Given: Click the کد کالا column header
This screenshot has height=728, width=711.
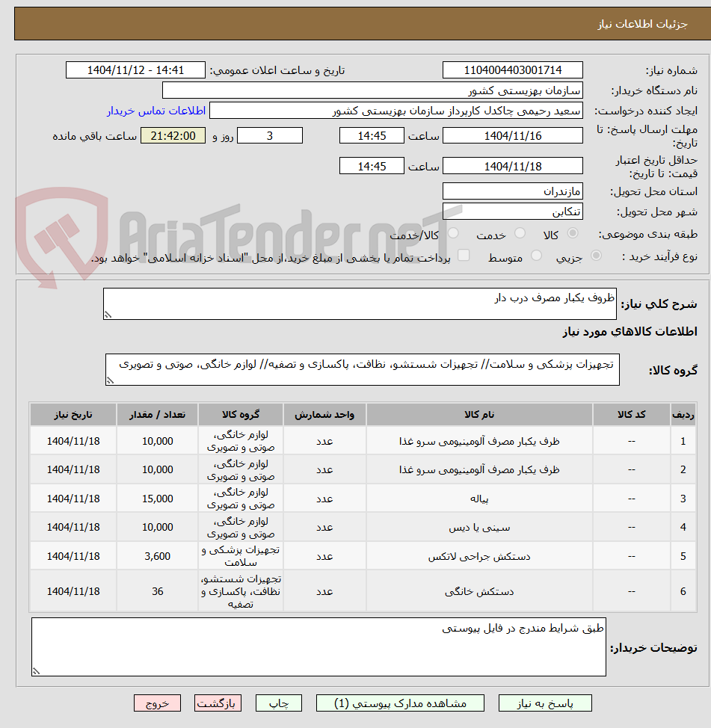Looking at the screenshot, I should (632, 415).
